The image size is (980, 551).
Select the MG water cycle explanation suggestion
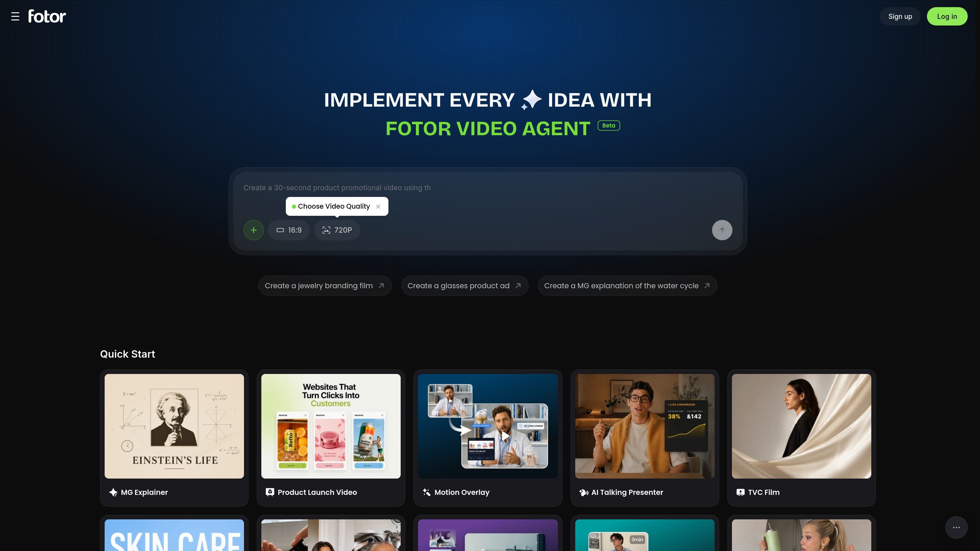tap(627, 286)
